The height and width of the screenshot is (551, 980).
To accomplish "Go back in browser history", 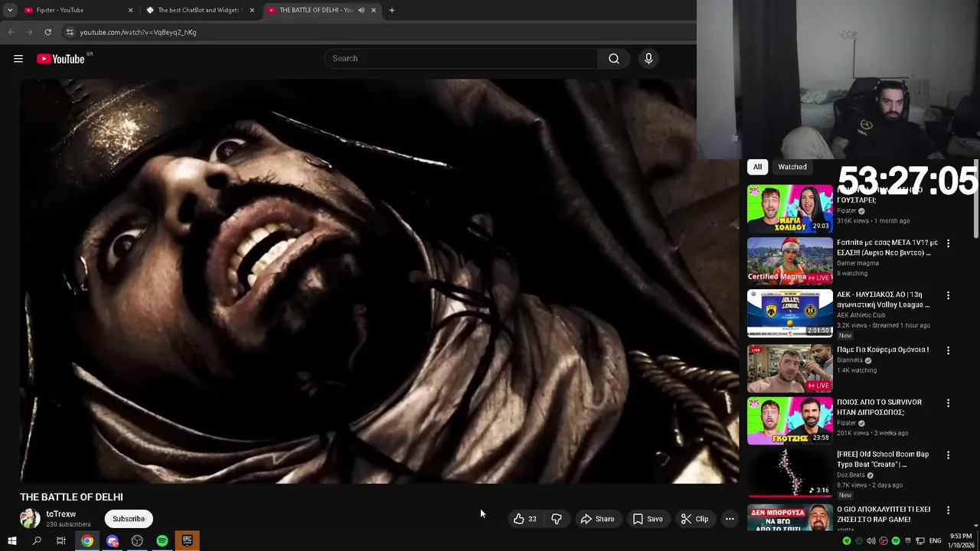I will 11,32.
